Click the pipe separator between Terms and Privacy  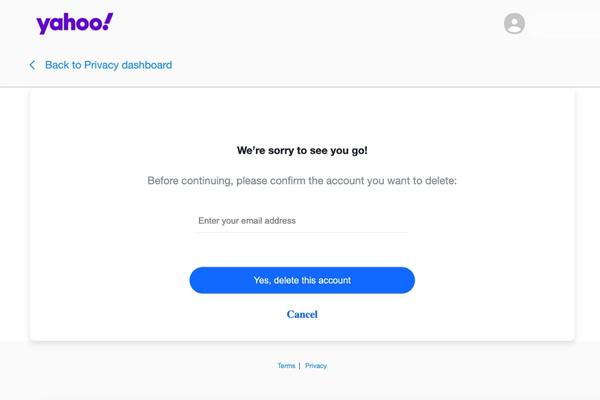[299, 366]
